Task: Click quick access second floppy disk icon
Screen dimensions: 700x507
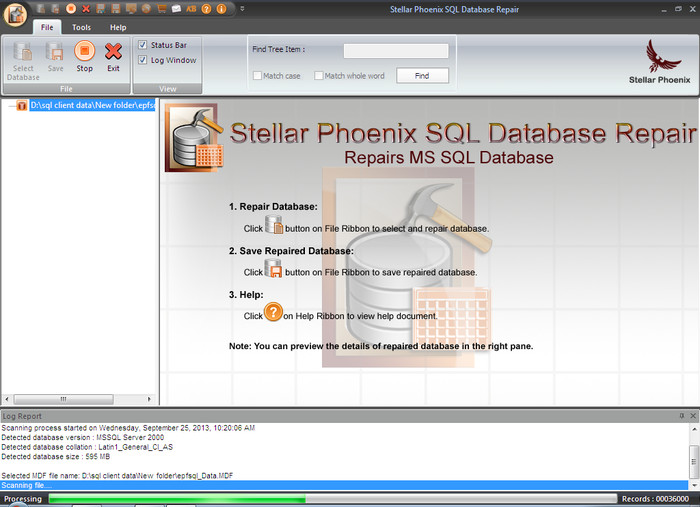Action: point(116,8)
